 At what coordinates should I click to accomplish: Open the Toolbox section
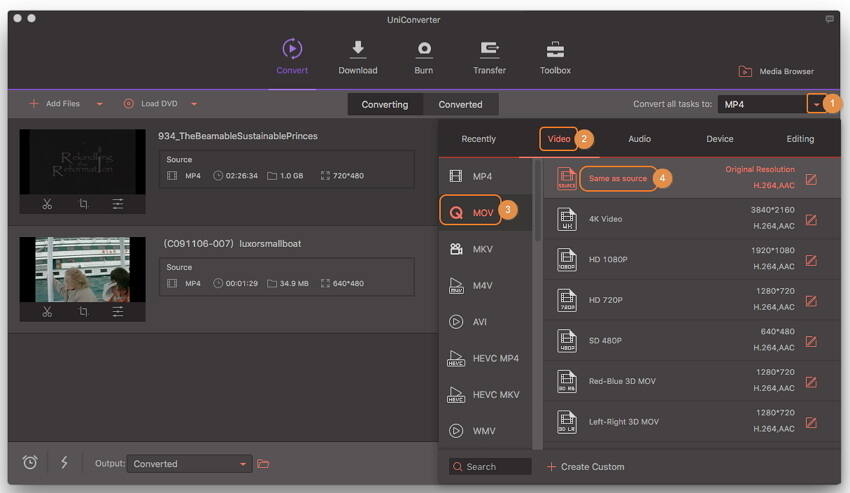555,56
